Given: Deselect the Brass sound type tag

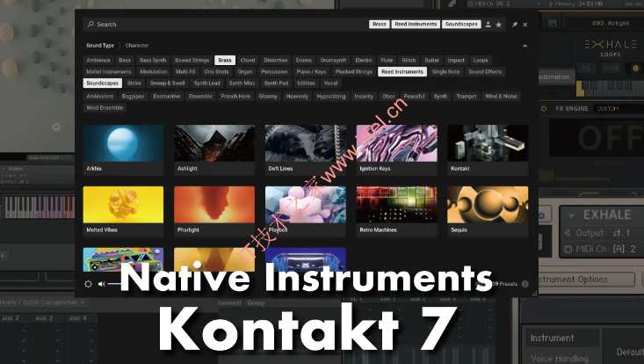Looking at the screenshot, I should click(x=225, y=60).
